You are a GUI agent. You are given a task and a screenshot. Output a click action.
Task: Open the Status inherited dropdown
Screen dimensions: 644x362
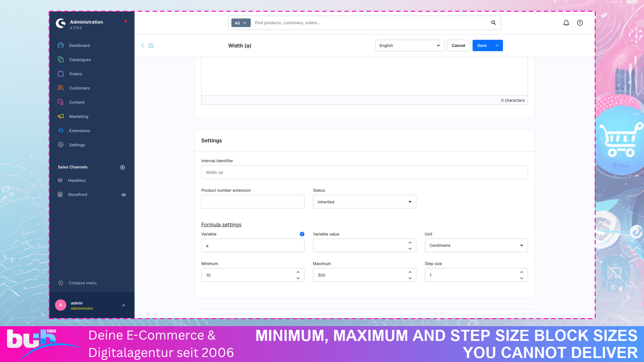(365, 202)
